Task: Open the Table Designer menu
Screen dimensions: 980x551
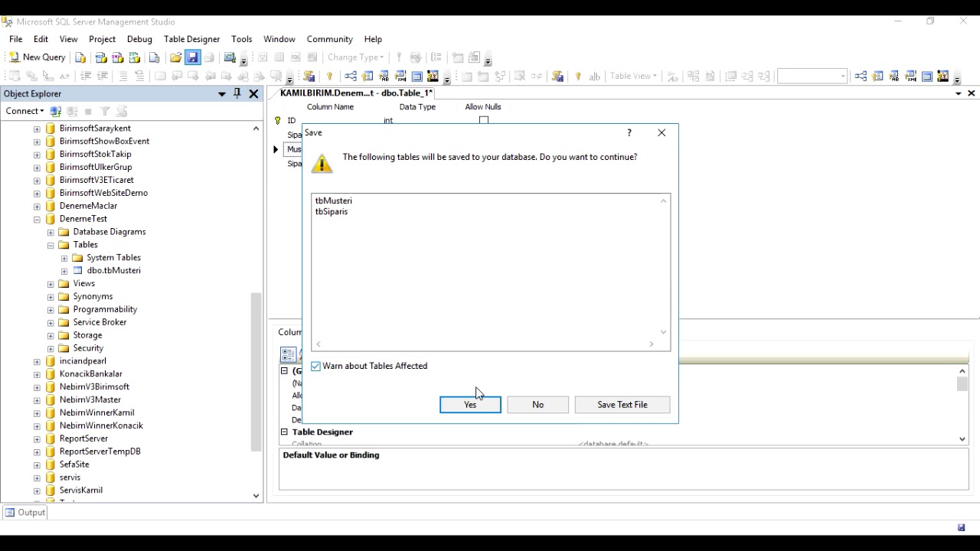Action: point(191,39)
